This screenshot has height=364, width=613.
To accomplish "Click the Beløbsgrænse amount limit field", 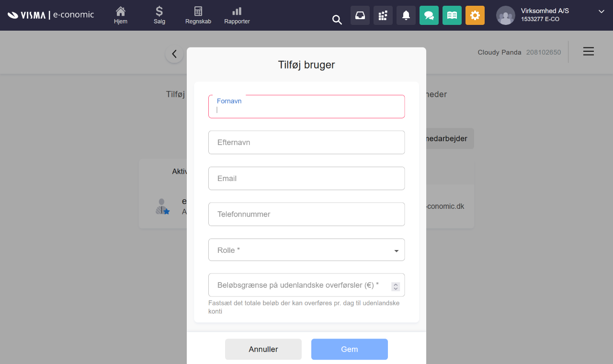I will 306,285.
